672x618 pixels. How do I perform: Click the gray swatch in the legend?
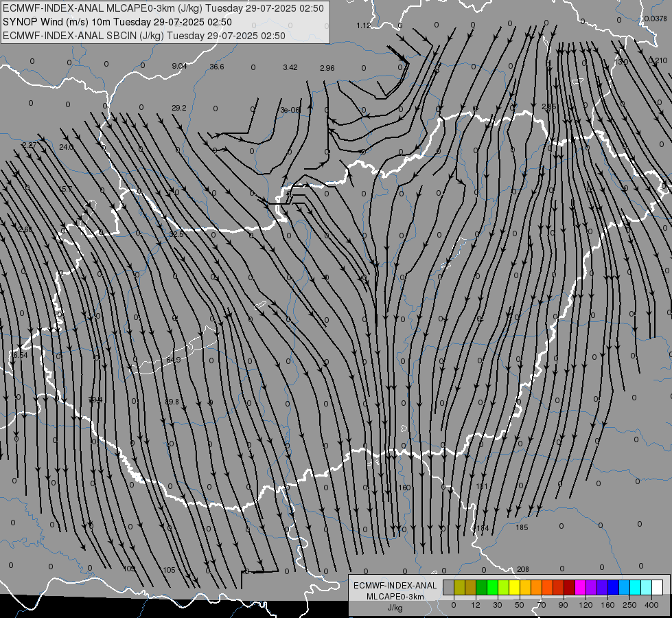pyautogui.click(x=448, y=587)
